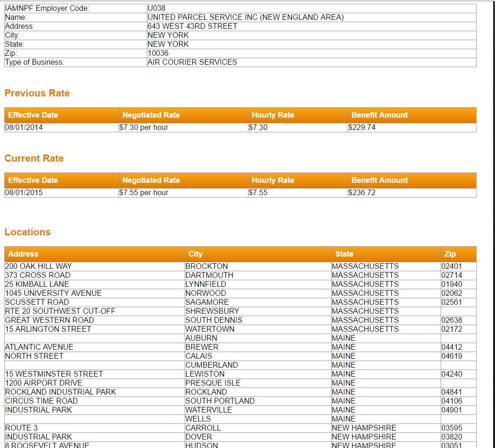Click the Previous Rate heading
Viewport: 495px width, 448px height.
click(x=37, y=93)
